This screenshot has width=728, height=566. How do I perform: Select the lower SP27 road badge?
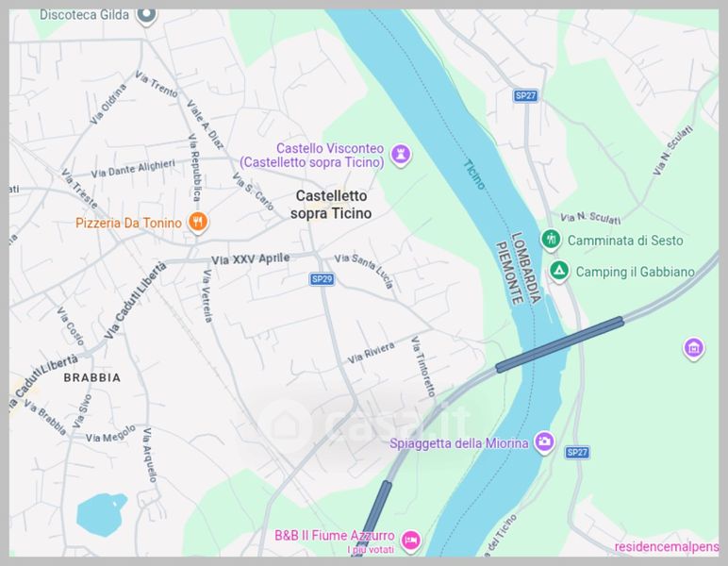click(x=577, y=452)
